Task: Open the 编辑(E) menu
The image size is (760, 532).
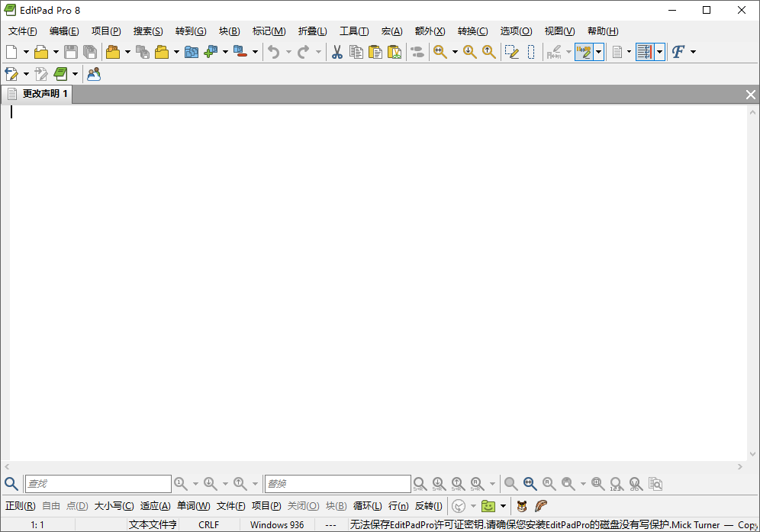Action: pyautogui.click(x=64, y=31)
